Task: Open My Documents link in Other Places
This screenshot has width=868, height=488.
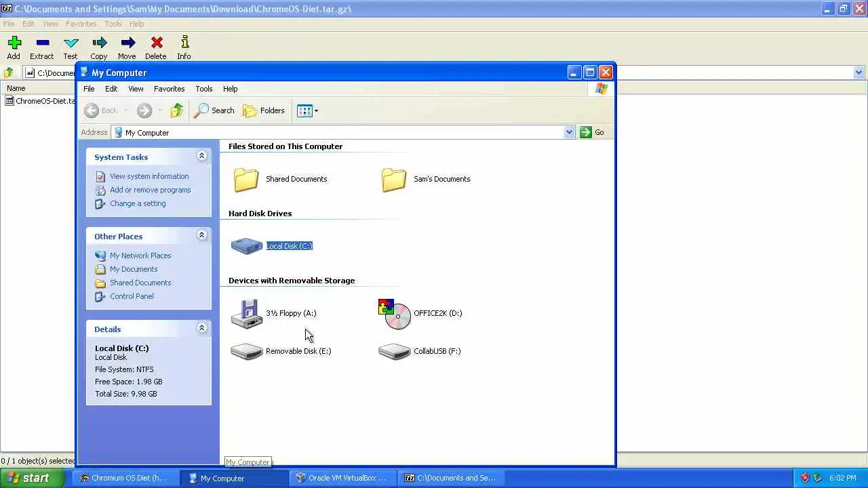Action: click(134, 269)
